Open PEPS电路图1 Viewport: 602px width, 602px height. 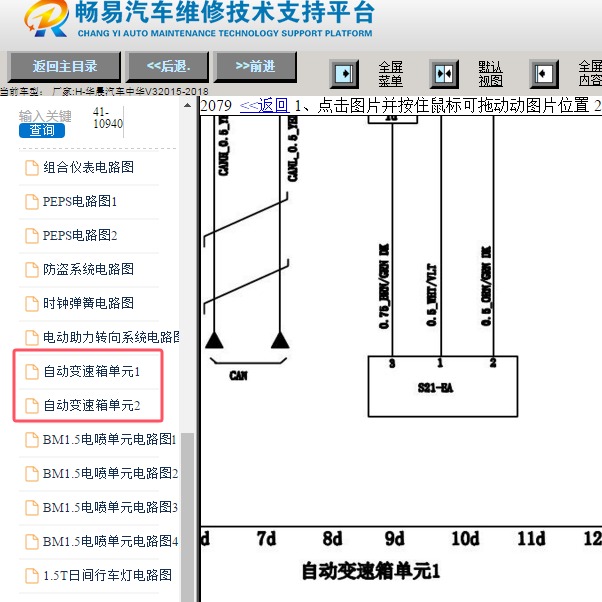tap(79, 201)
